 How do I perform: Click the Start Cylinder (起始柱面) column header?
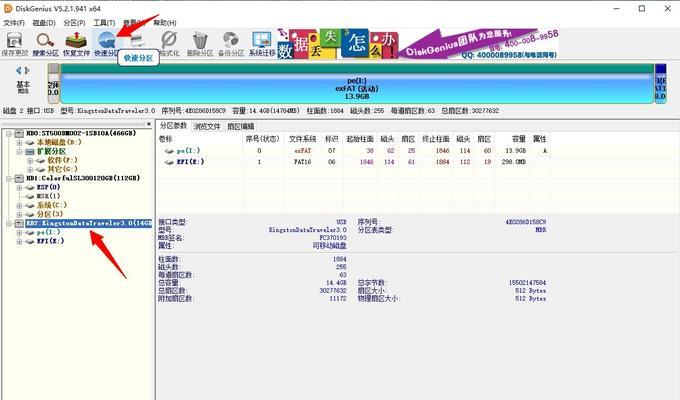[360, 139]
